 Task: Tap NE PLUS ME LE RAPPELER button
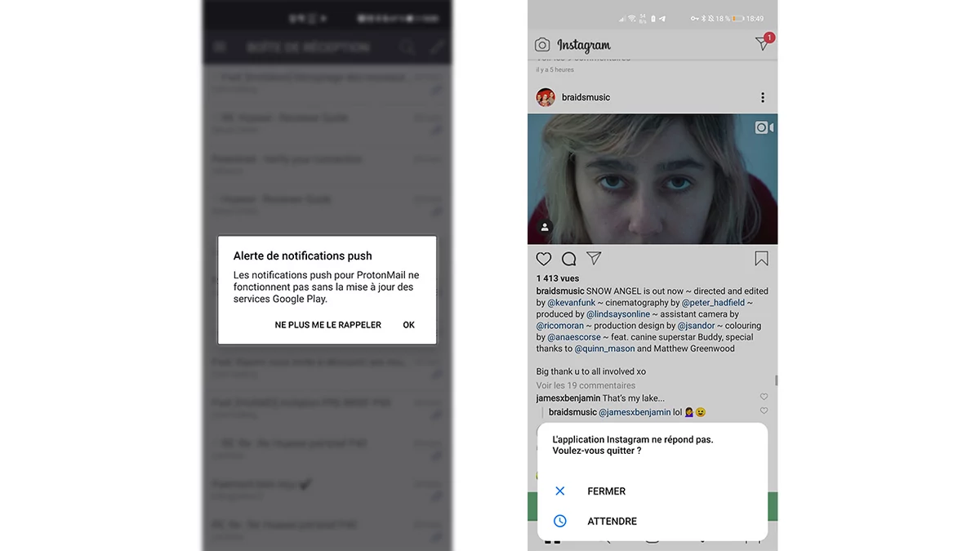[327, 325]
